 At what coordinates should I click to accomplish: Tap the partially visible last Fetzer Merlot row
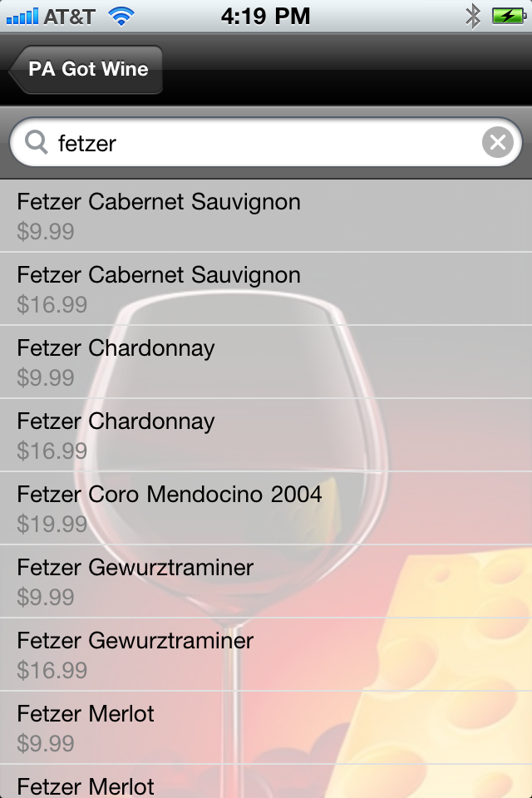pos(266,781)
